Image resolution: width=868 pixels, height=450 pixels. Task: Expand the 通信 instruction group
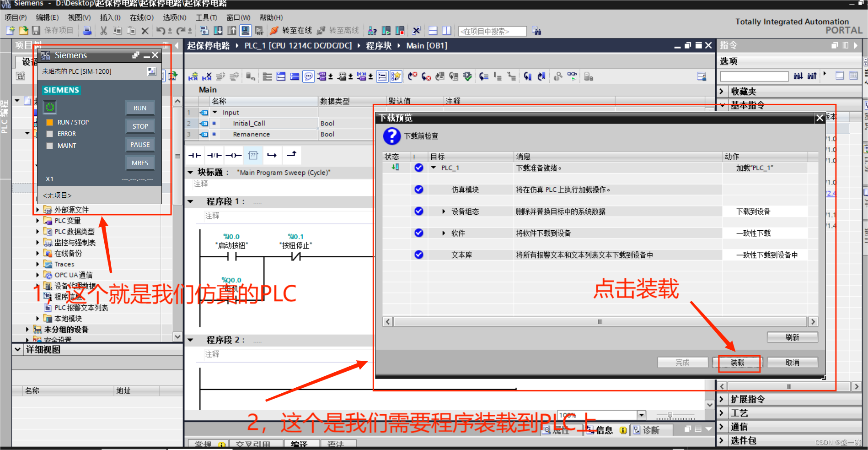(x=722, y=427)
